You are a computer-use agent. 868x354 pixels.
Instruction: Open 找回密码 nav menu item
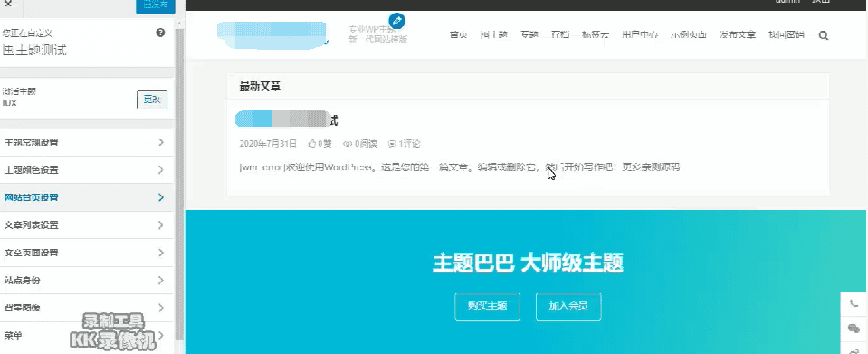786,35
